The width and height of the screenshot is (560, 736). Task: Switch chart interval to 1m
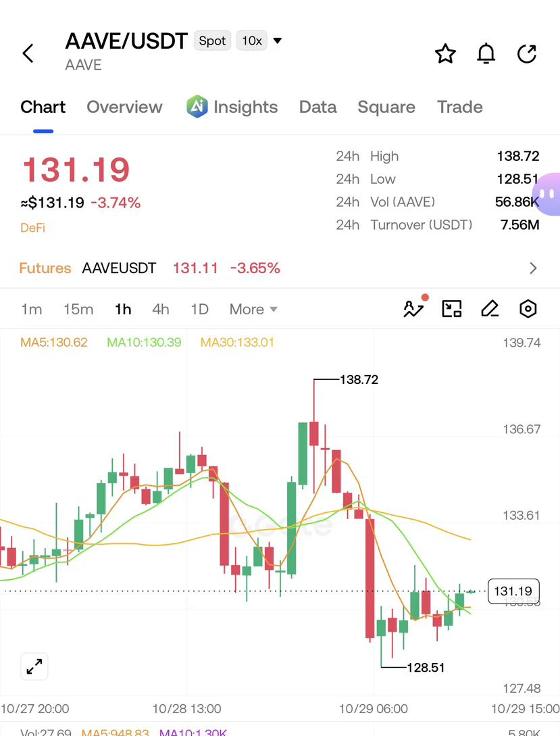32,310
